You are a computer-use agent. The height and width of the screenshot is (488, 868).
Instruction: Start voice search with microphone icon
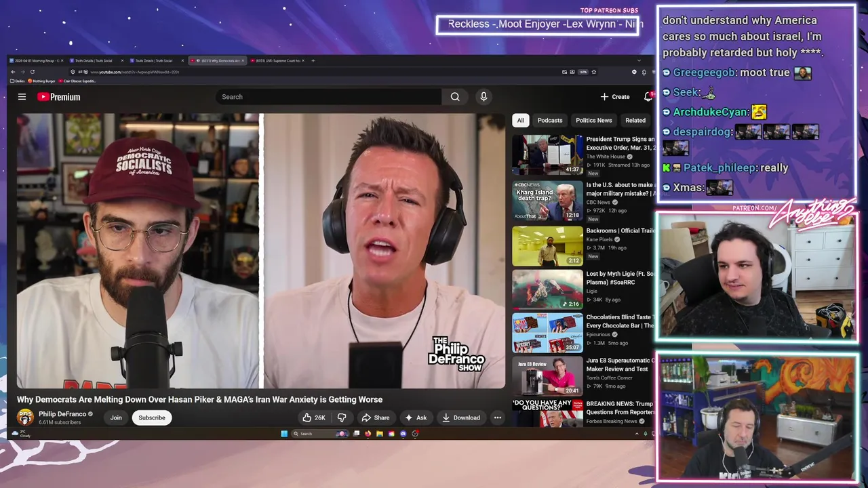tap(484, 97)
